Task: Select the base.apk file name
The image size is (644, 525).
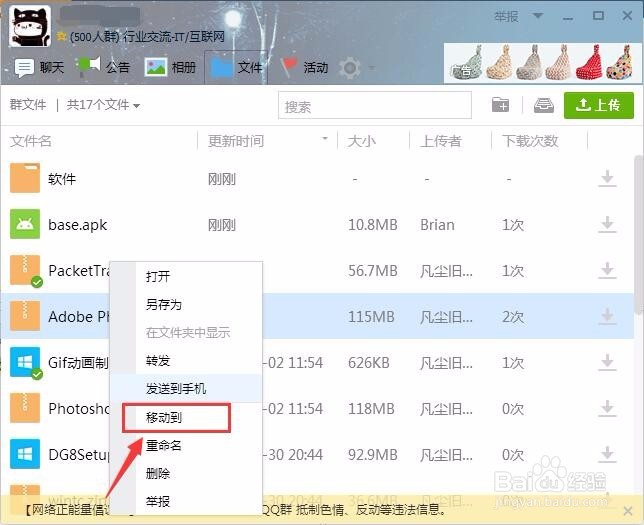Action: pos(78,225)
